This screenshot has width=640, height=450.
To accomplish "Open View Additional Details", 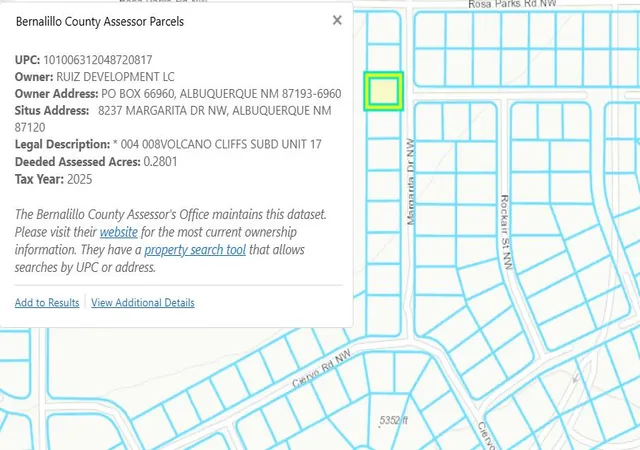I will pos(143,303).
